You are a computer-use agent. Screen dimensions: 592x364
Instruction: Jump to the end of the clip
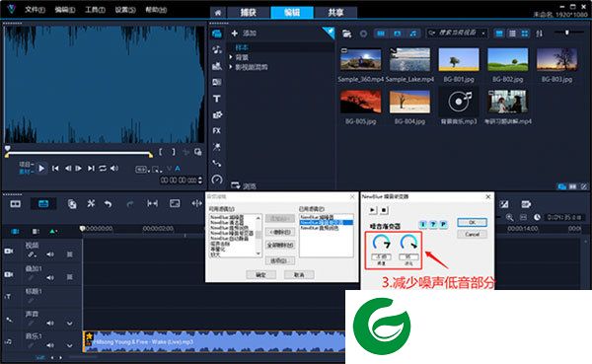[x=91, y=168]
